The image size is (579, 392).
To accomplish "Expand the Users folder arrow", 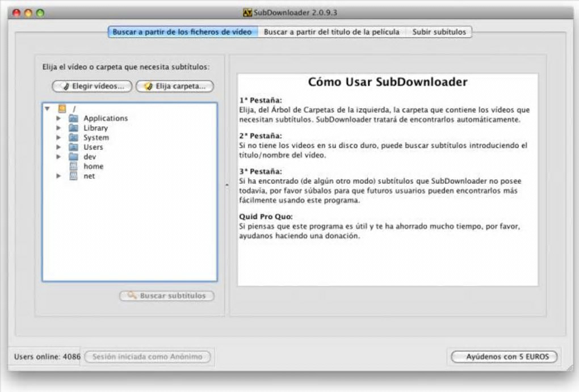I will (x=58, y=147).
